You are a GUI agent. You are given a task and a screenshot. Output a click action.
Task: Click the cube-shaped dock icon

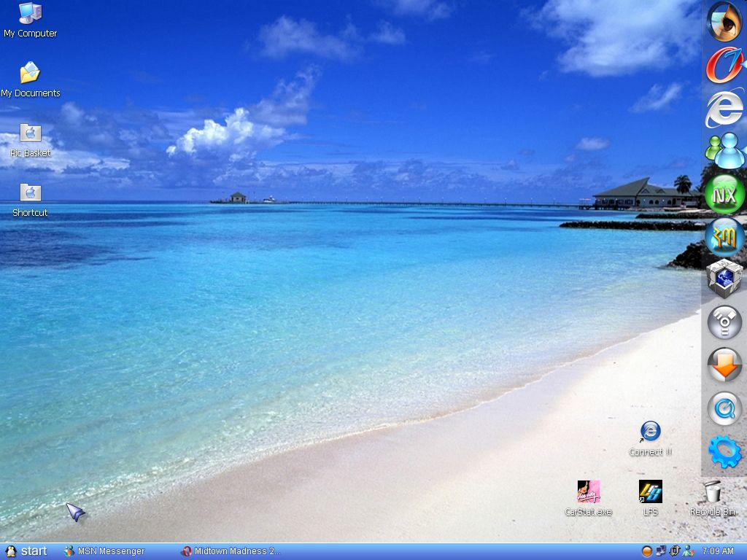coord(724,279)
